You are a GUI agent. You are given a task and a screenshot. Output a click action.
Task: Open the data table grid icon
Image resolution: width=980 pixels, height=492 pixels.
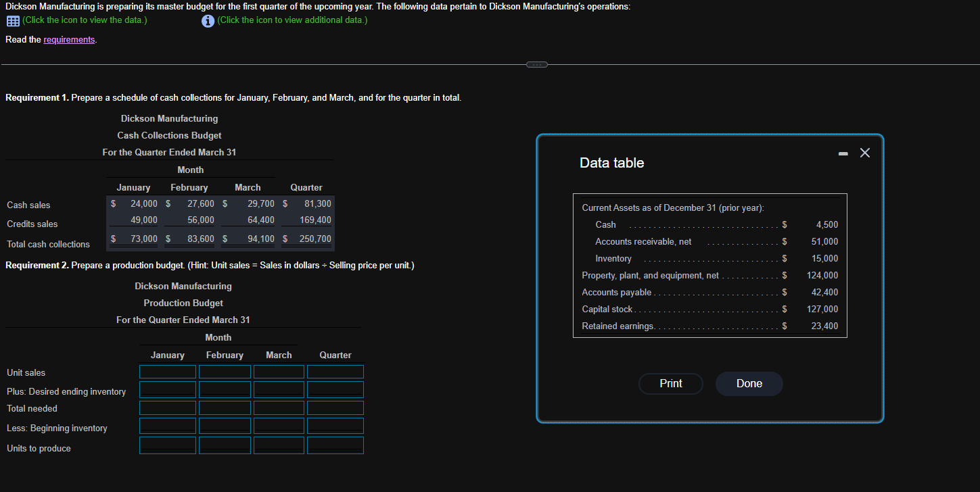point(13,20)
